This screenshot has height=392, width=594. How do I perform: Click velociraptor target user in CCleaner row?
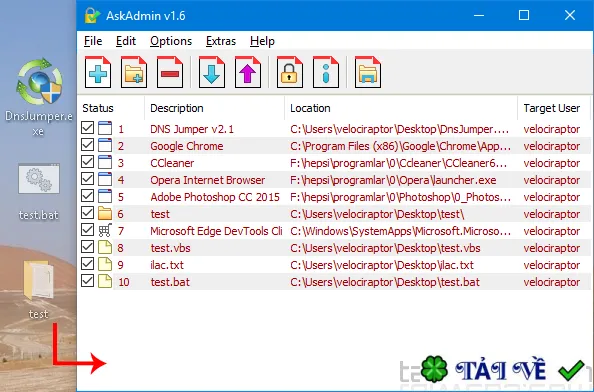(x=552, y=163)
